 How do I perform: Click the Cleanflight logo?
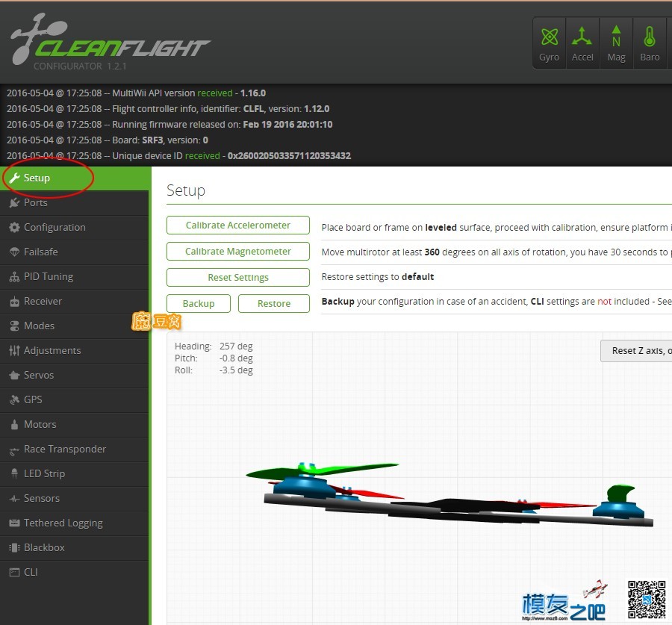click(x=111, y=40)
